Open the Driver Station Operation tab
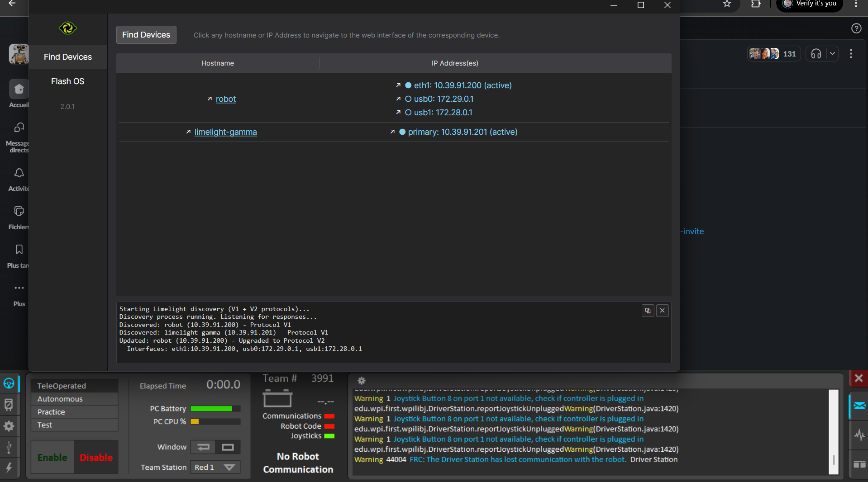Image resolution: width=868 pixels, height=482 pixels. (x=9, y=383)
